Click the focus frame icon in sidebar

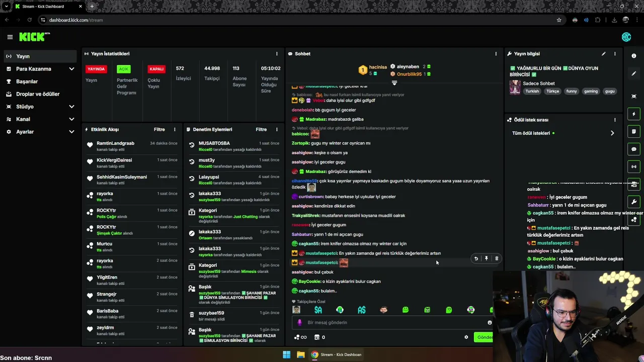634,96
